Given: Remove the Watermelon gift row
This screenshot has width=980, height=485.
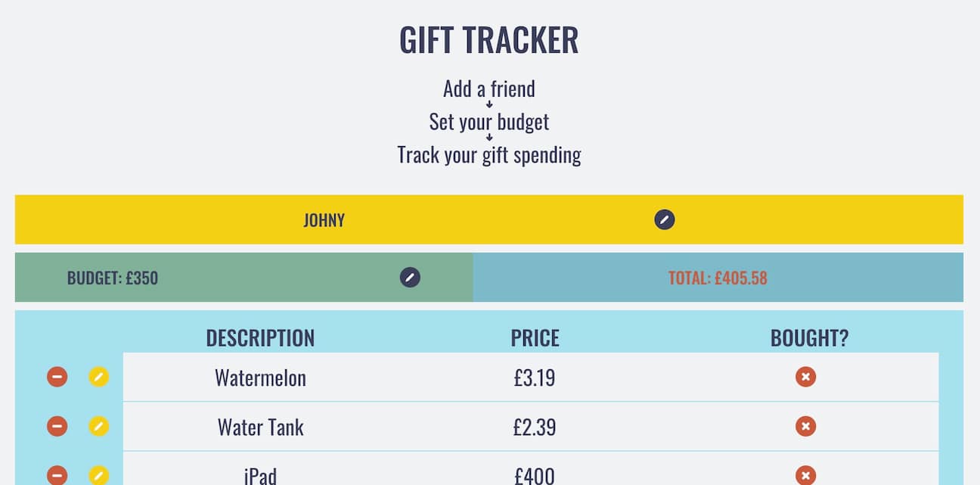Looking at the screenshot, I should pos(57,377).
